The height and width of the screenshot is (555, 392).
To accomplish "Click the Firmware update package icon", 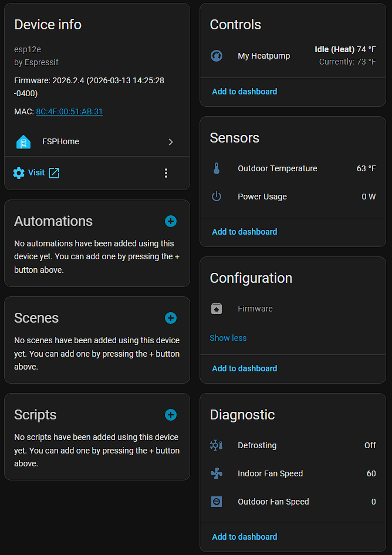I will [x=217, y=309].
